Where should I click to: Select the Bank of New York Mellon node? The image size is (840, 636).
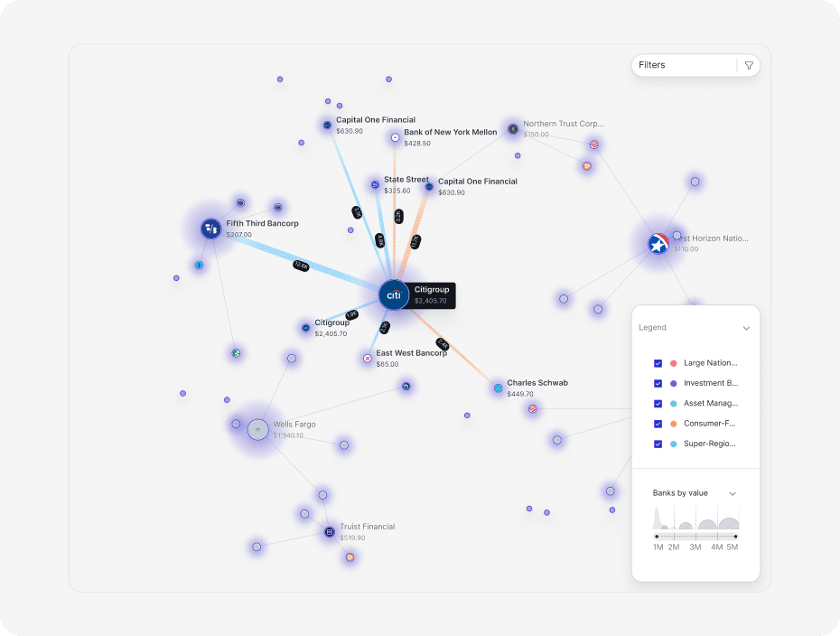coord(395,137)
